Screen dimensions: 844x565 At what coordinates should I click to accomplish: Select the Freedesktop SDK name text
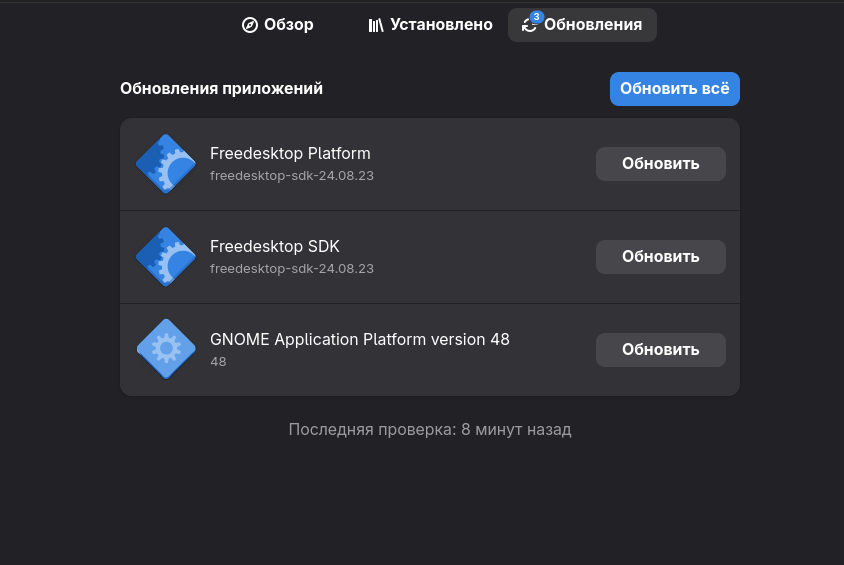pos(275,247)
